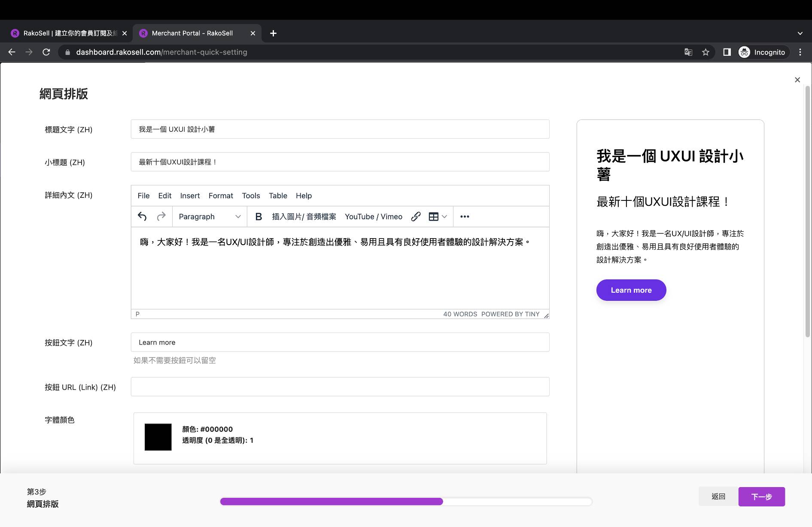This screenshot has width=812, height=527.
Task: Click the 下一步 next step button
Action: (761, 497)
